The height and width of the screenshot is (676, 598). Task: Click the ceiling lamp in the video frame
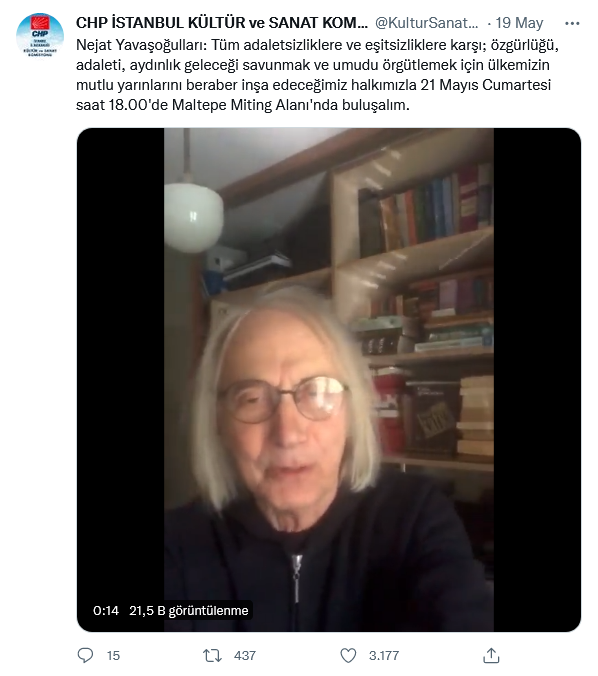pyautogui.click(x=193, y=216)
